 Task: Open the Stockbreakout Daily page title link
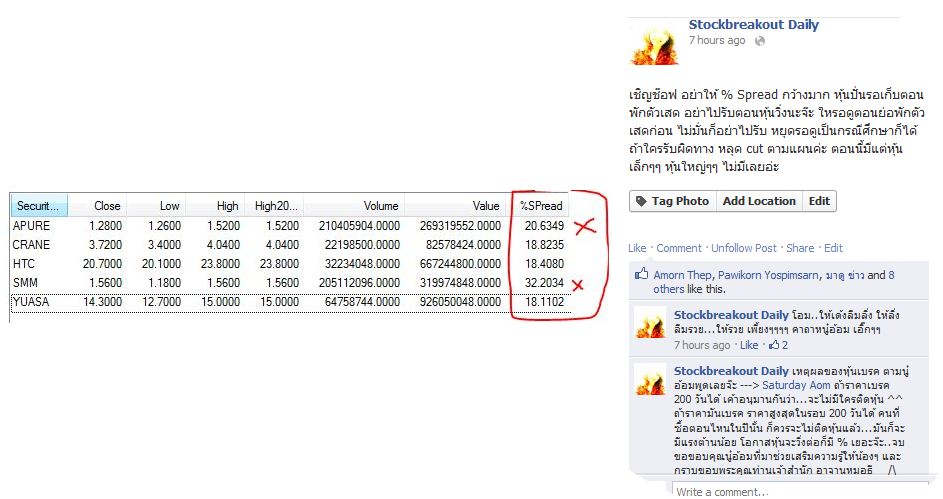click(x=753, y=25)
